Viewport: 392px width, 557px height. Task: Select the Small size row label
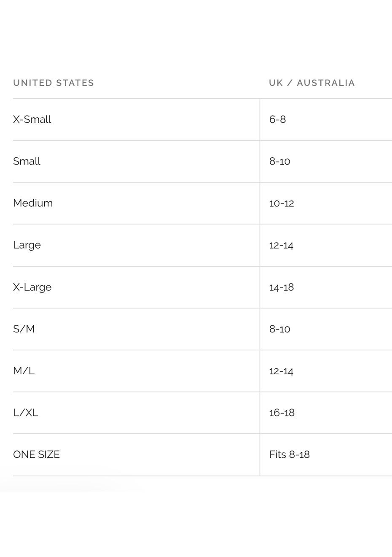tap(27, 161)
